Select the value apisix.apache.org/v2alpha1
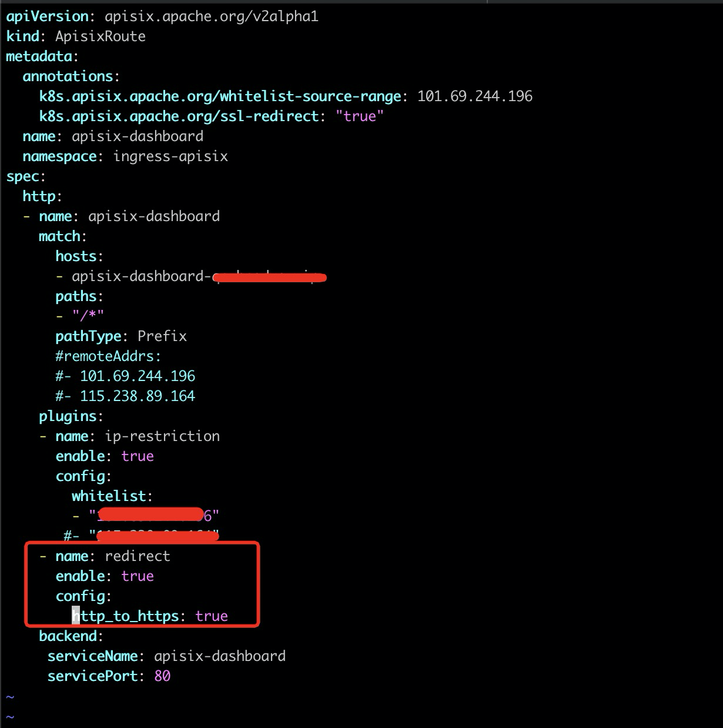The width and height of the screenshot is (723, 728). point(212,16)
